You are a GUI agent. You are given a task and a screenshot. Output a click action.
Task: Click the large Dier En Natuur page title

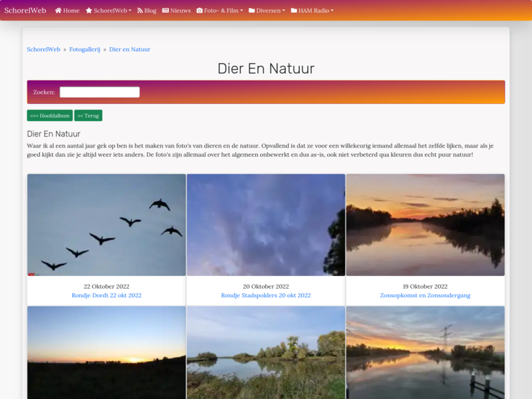(266, 68)
